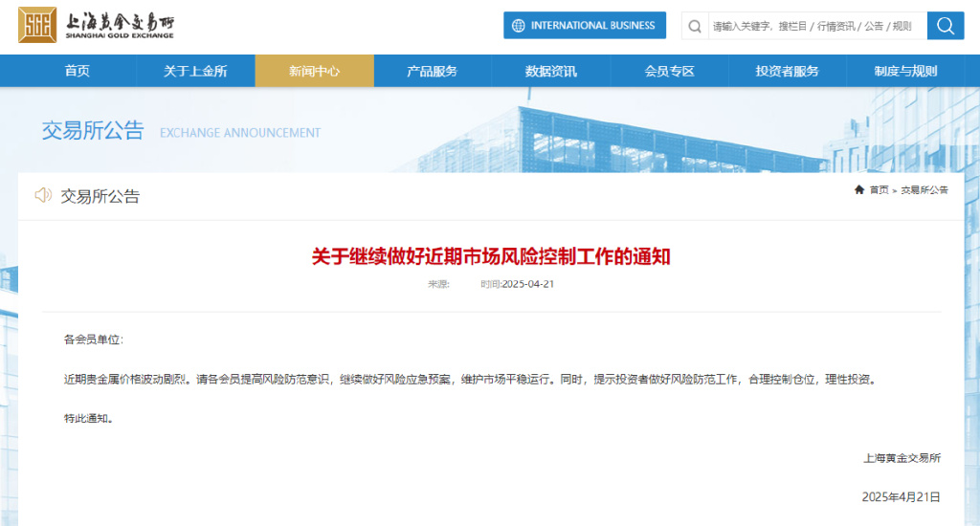
Task: Click 首页 breadcrumb link
Action: (879, 190)
